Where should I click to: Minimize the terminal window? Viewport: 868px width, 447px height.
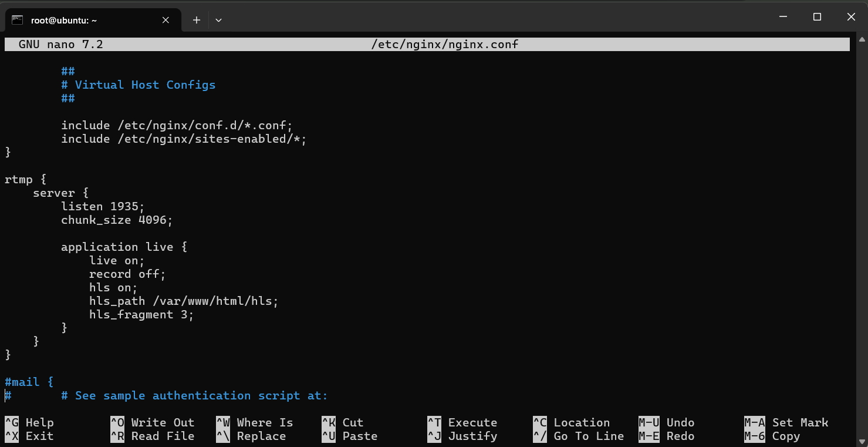coord(783,17)
